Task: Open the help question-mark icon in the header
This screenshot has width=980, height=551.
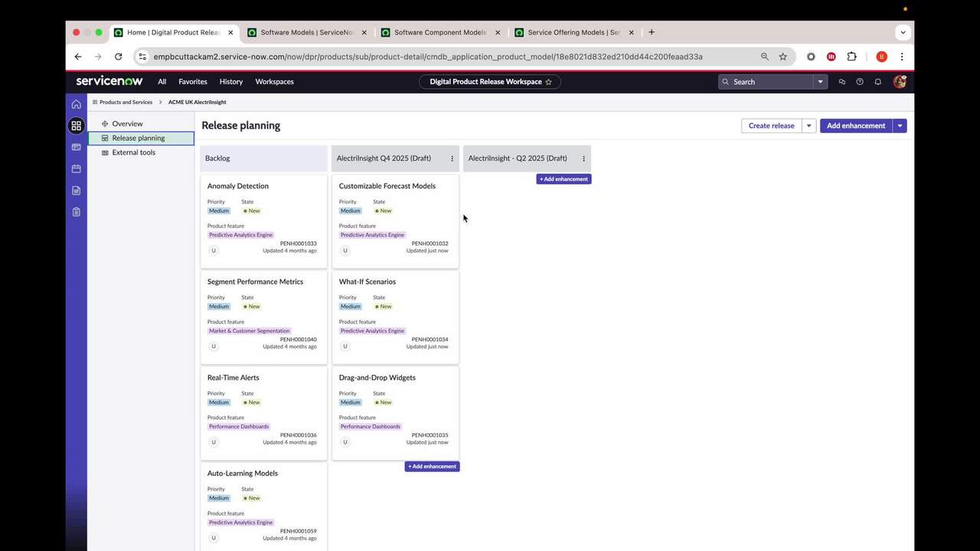Action: pyautogui.click(x=859, y=81)
